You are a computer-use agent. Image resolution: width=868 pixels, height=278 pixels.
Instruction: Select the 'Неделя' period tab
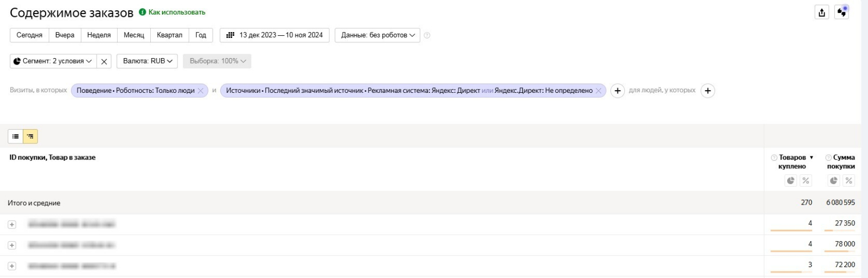99,35
